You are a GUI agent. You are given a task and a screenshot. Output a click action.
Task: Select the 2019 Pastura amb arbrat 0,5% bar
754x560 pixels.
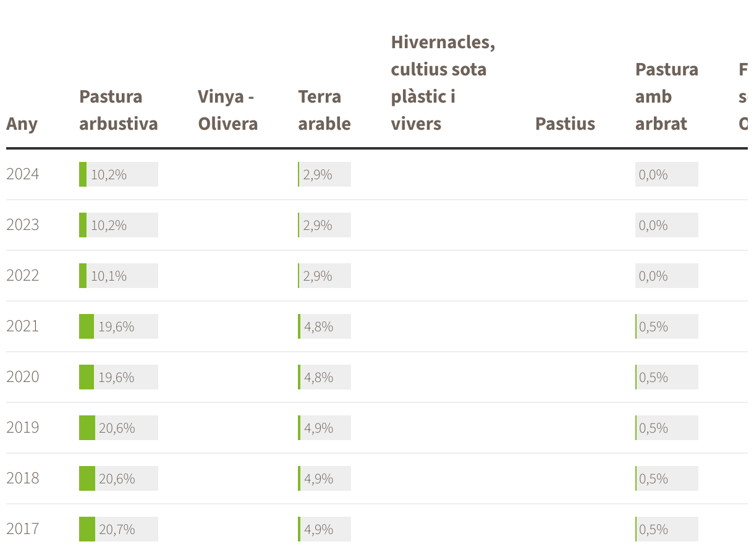tap(666, 428)
